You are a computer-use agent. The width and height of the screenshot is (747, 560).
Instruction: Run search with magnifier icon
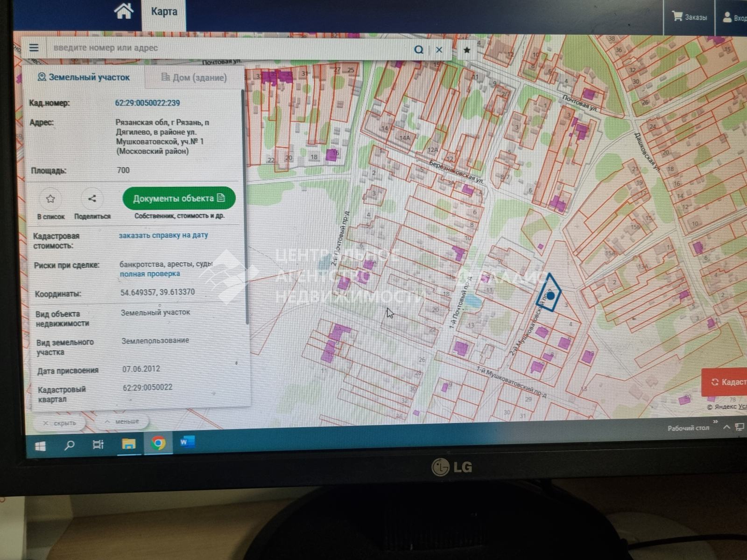(x=419, y=49)
